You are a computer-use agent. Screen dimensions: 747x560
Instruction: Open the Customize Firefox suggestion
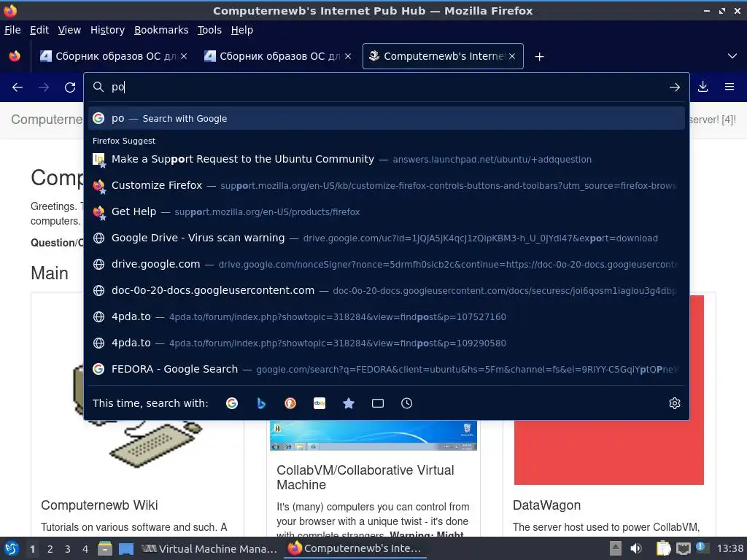[387, 185]
